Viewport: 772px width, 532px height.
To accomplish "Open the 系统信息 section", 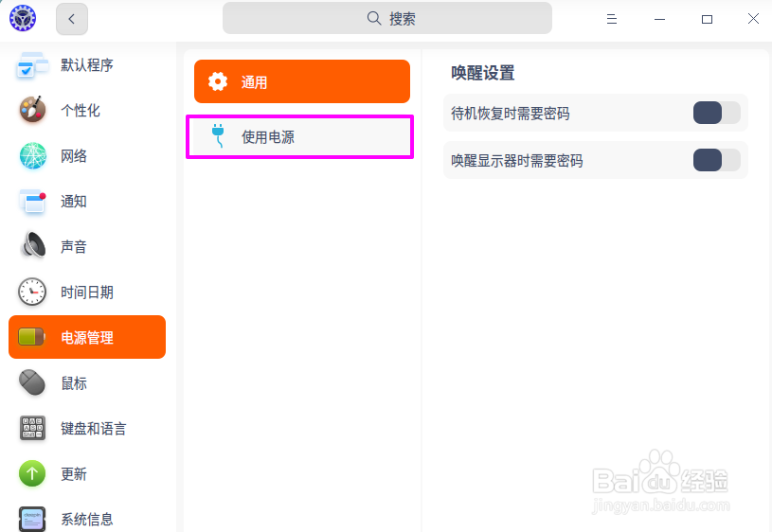I will (87, 518).
